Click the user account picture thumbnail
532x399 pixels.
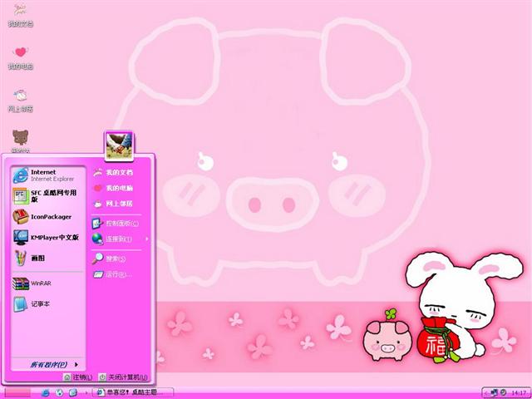pyautogui.click(x=119, y=146)
